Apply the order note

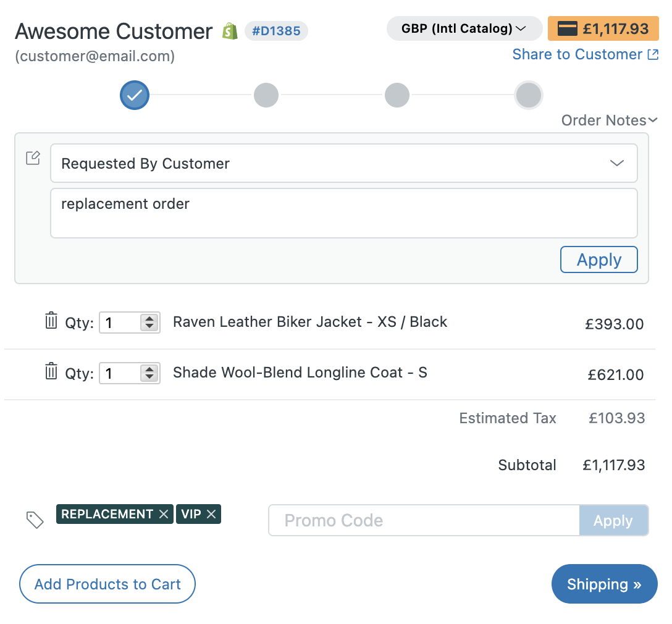click(x=598, y=259)
